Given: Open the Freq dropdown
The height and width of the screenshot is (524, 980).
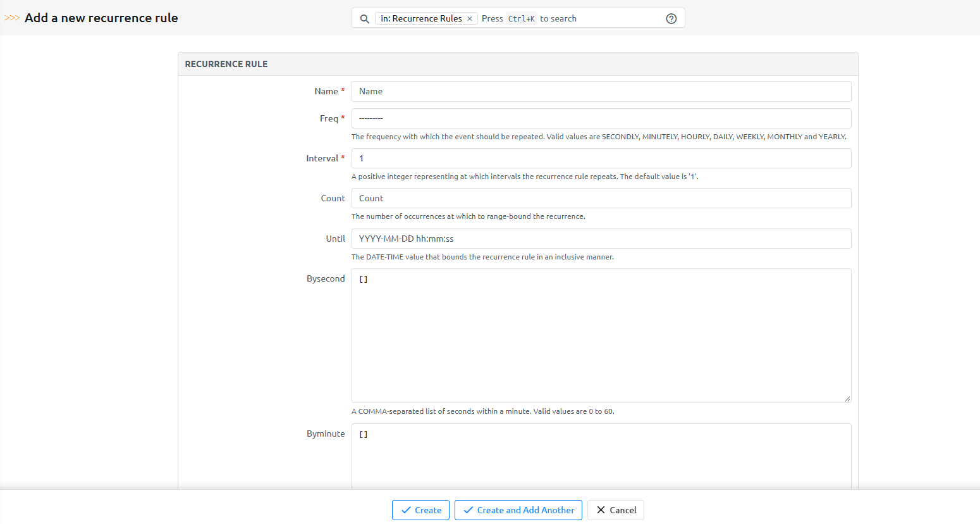Looking at the screenshot, I should tap(601, 118).
